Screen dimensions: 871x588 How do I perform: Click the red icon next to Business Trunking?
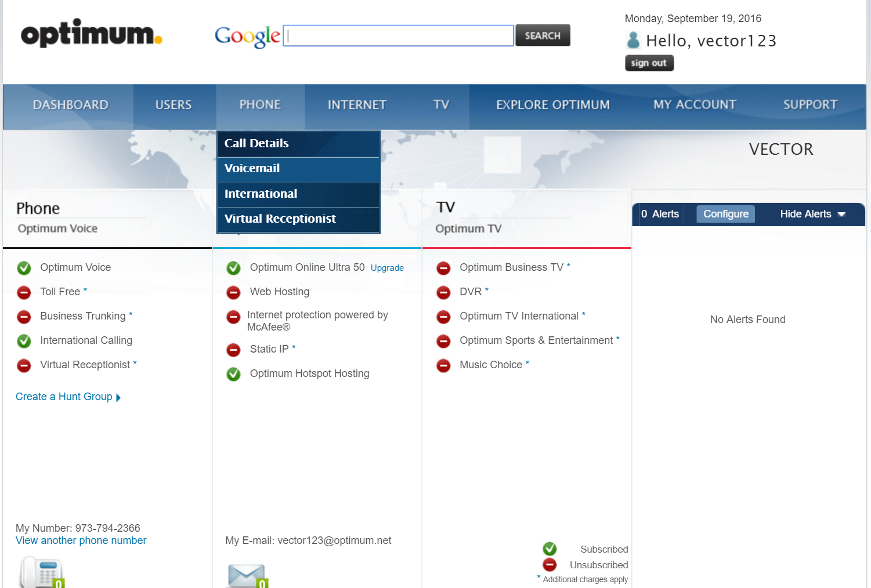(x=24, y=317)
